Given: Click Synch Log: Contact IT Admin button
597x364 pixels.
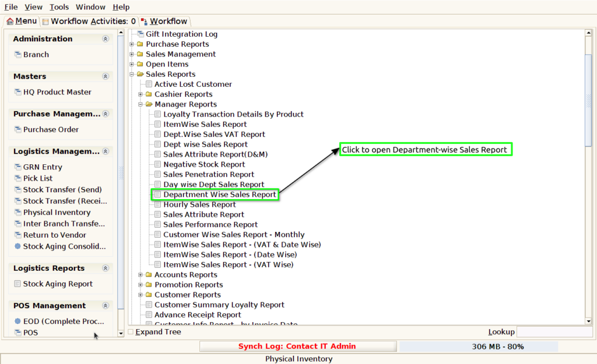Looking at the screenshot, I should (x=298, y=346).
